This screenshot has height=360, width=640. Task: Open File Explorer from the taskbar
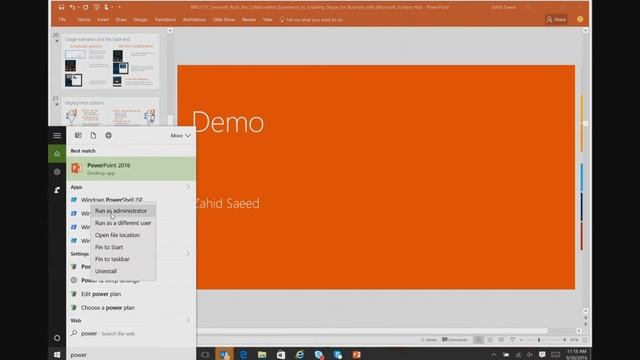(262, 355)
